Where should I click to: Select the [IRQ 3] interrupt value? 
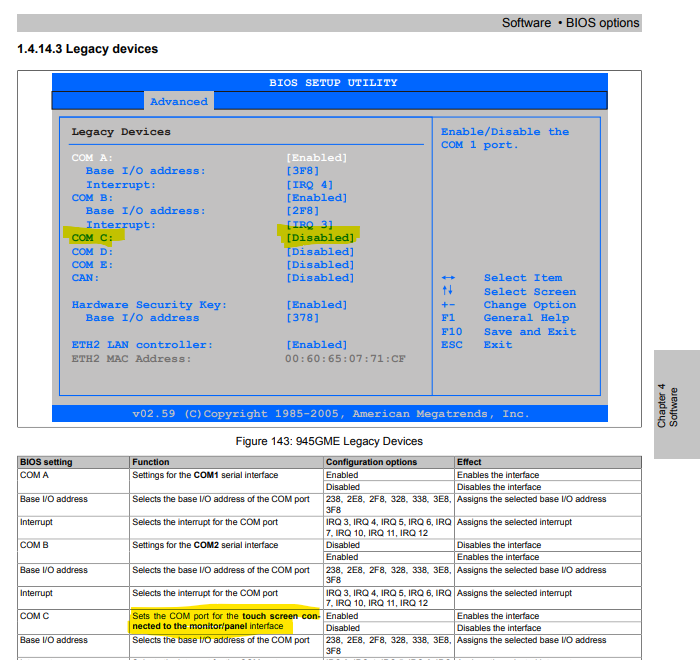click(x=309, y=225)
